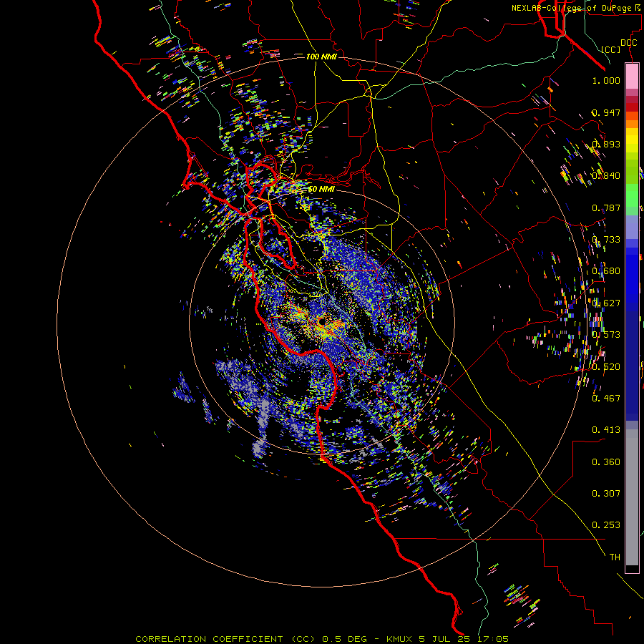The width and height of the screenshot is (644, 644).
Task: Click the TH threshold label
Action: click(x=615, y=557)
